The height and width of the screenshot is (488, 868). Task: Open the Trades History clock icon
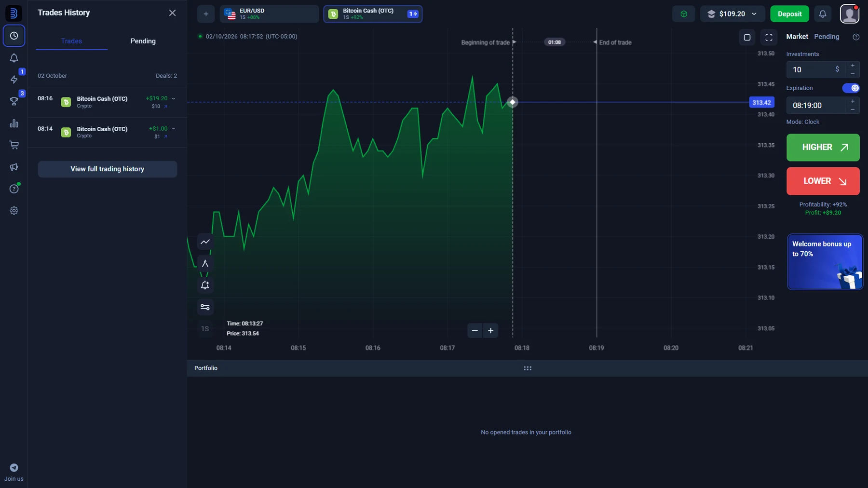pyautogui.click(x=14, y=36)
